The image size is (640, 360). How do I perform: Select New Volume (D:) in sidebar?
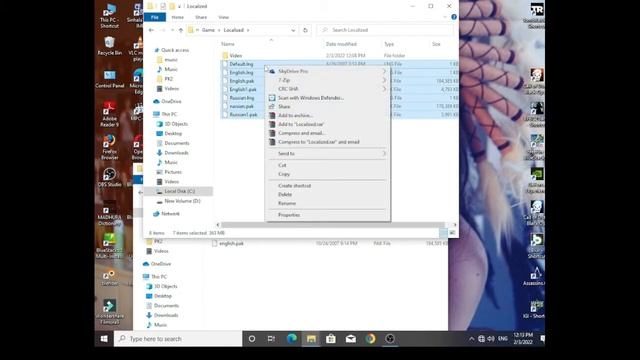pyautogui.click(x=182, y=201)
